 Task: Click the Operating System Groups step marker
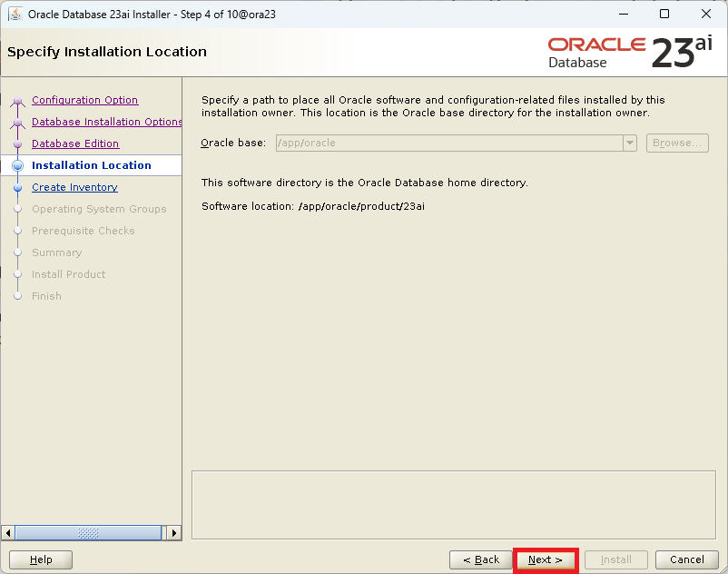(17, 209)
